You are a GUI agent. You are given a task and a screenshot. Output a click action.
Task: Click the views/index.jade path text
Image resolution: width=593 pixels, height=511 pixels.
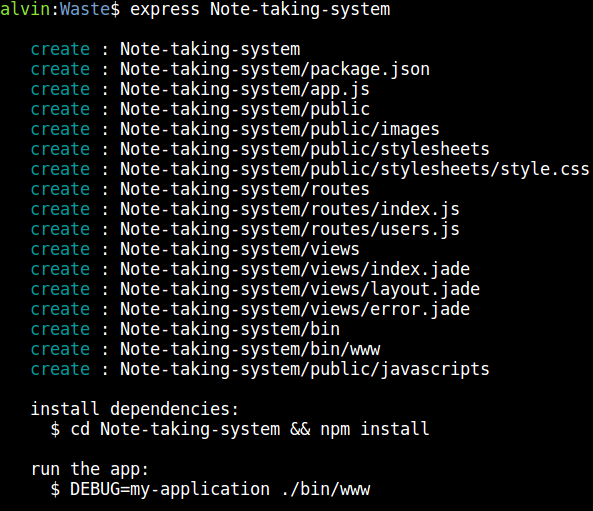point(390,269)
